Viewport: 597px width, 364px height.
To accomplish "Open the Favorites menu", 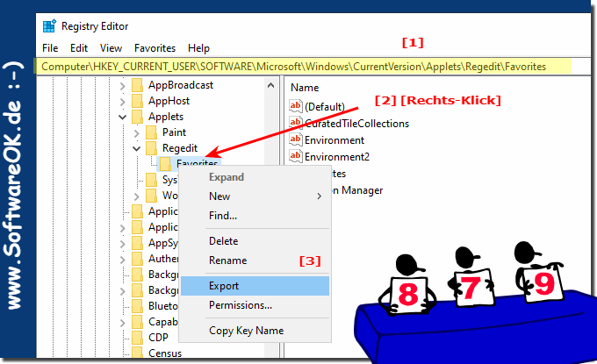I will pos(155,48).
